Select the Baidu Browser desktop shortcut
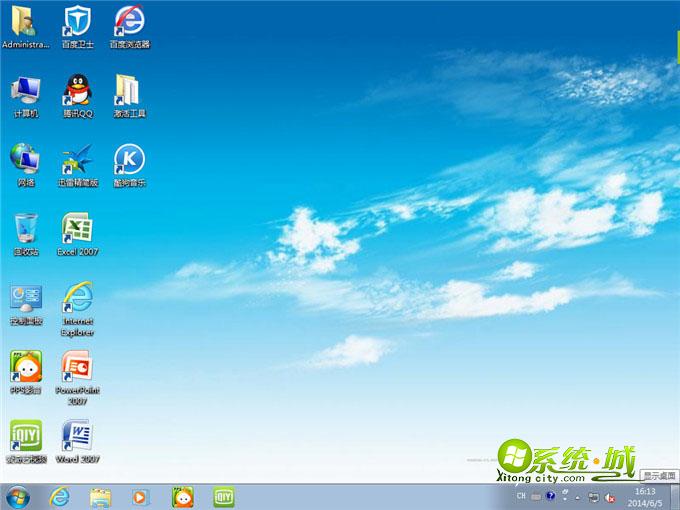 point(129,21)
